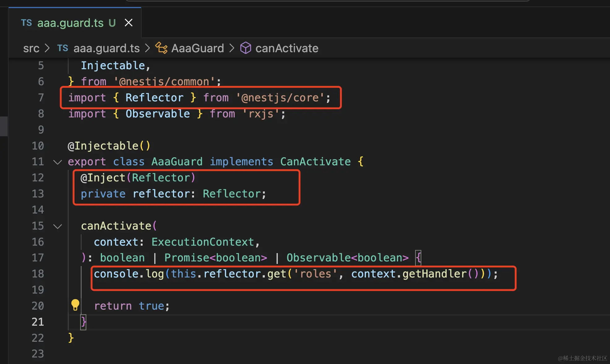Click the AaaGuard breadcrumb label
This screenshot has height=364, width=610.
[x=197, y=48]
